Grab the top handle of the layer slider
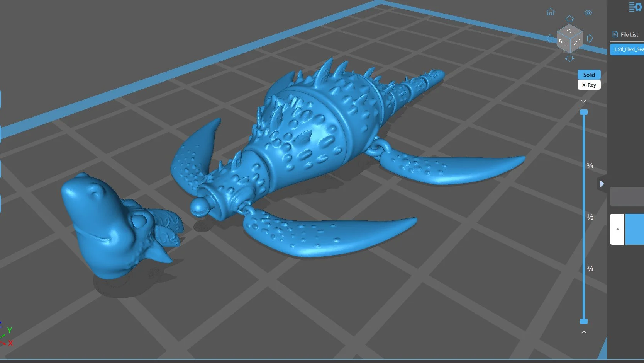This screenshot has width=644, height=363. point(584,112)
